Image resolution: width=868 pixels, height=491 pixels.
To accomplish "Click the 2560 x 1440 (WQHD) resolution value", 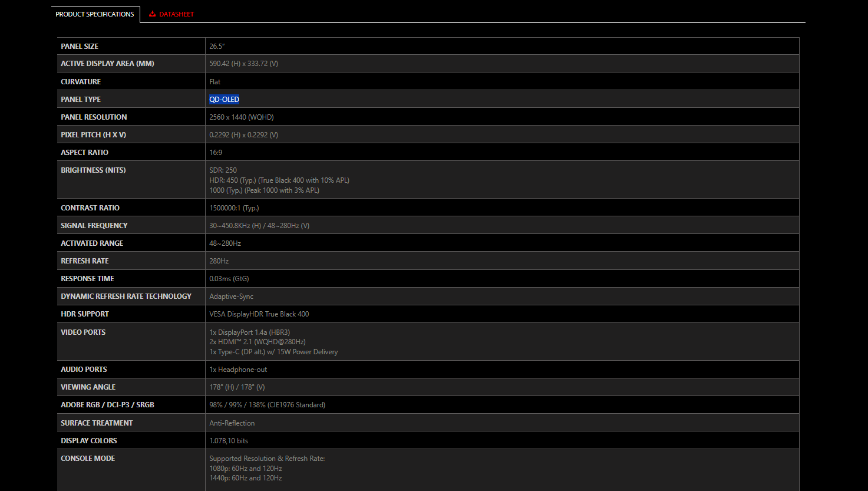I will [x=241, y=117].
